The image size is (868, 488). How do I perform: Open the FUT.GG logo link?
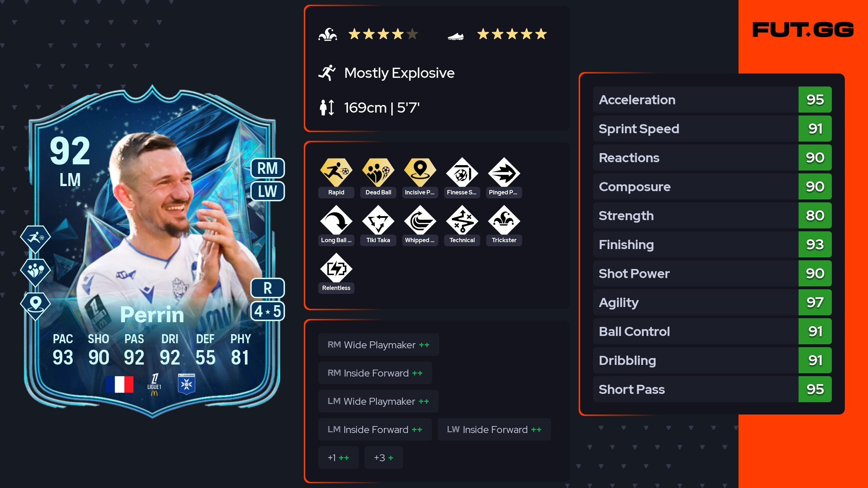(803, 30)
